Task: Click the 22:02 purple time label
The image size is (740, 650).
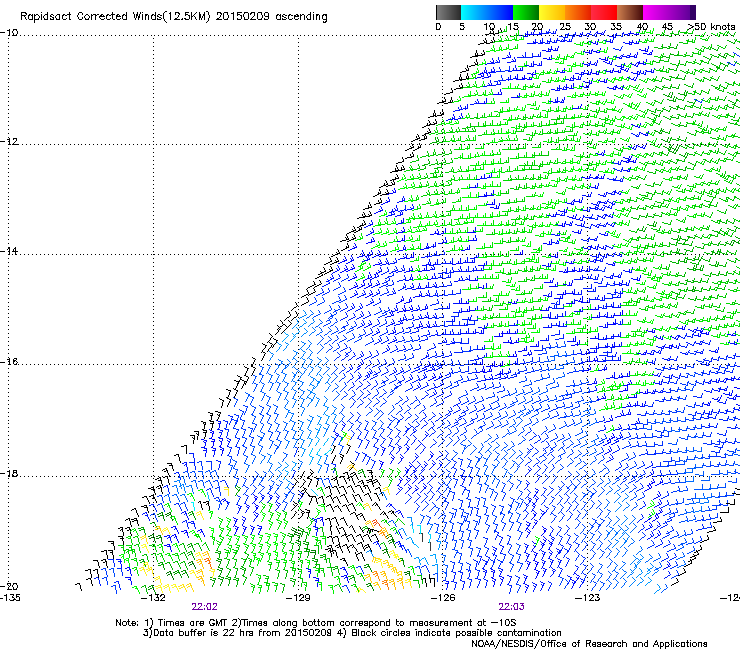Action: click(x=204, y=607)
